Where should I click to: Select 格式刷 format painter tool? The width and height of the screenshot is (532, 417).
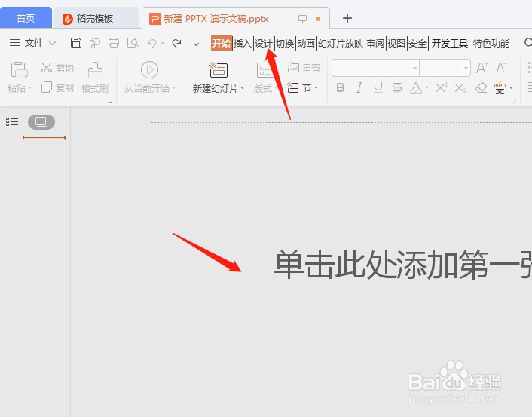click(95, 78)
